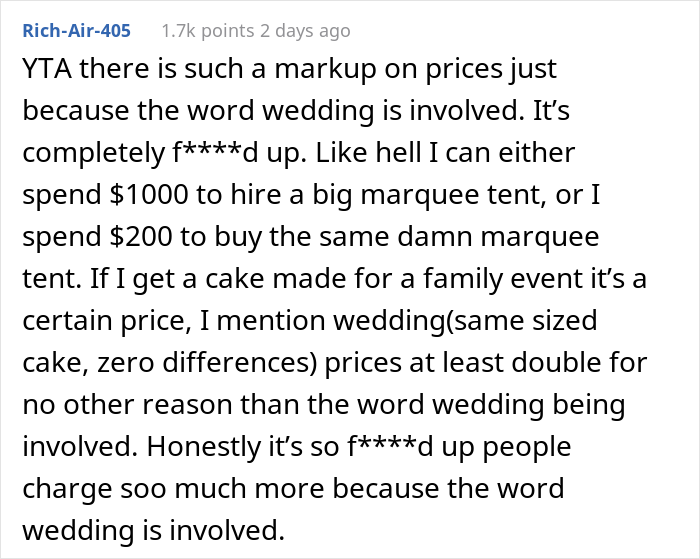Open the Rich-Air-405 user profile
This screenshot has height=559, width=700.
click(x=76, y=31)
